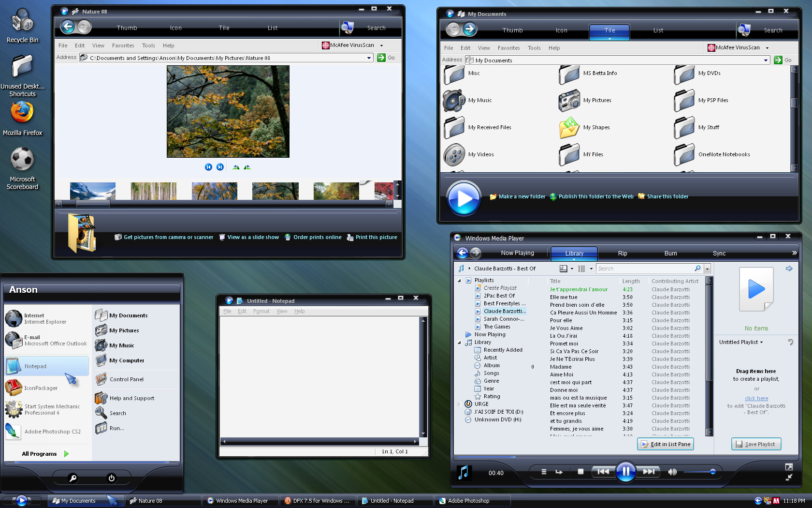Viewport: 812px width, 508px height.
Task: Open My Shapes folder in My Documents
Action: pyautogui.click(x=584, y=127)
